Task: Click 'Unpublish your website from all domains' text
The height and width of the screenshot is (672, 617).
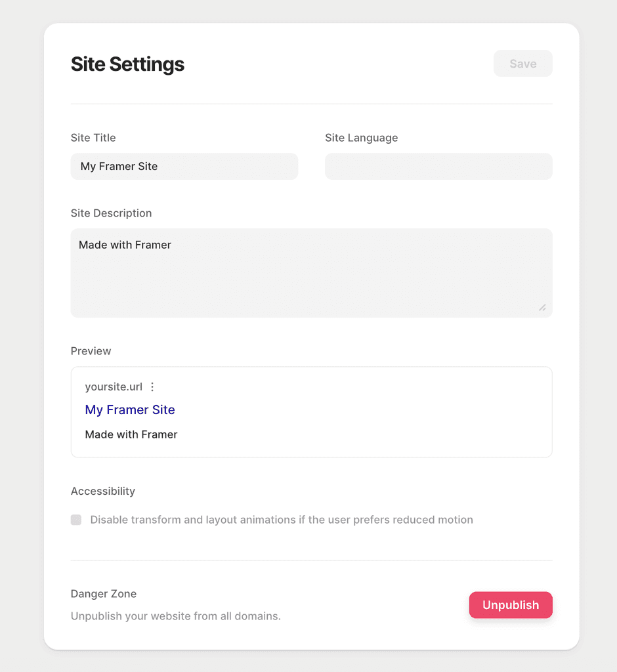Action: point(175,616)
